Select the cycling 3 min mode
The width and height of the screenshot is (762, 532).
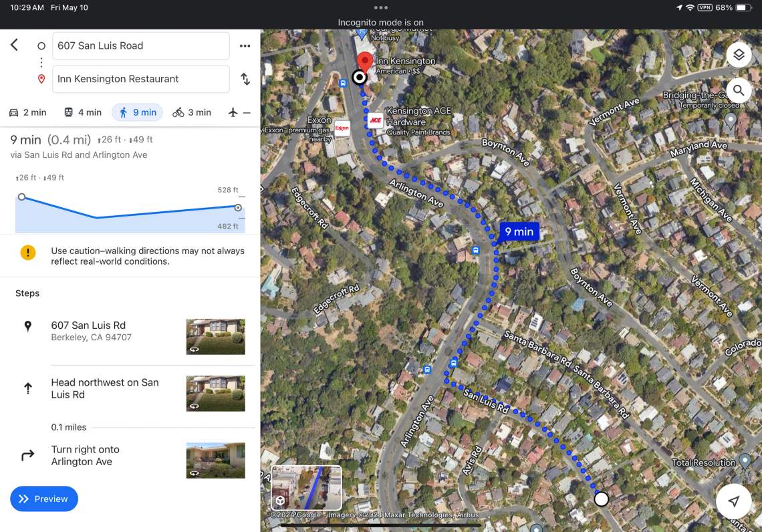pos(192,112)
